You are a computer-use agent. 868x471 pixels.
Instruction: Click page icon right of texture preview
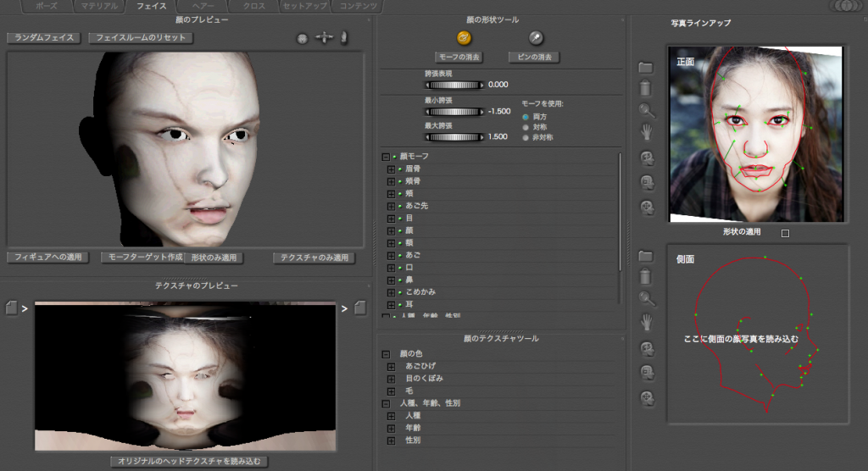point(359,308)
